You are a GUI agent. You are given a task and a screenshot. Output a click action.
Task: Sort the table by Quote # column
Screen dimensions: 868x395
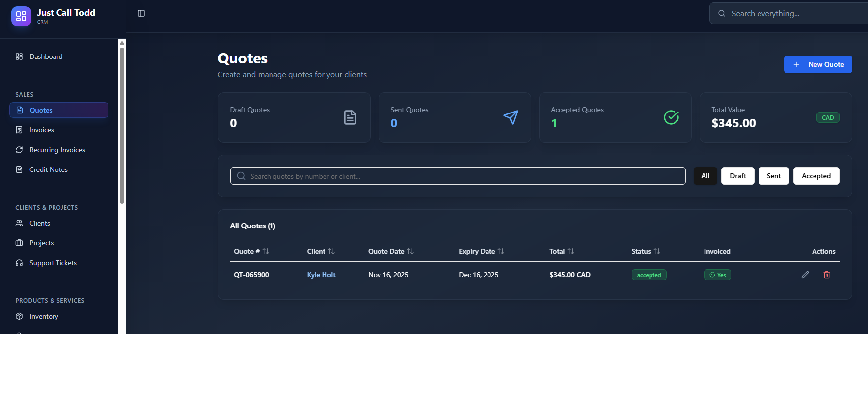(x=251, y=251)
